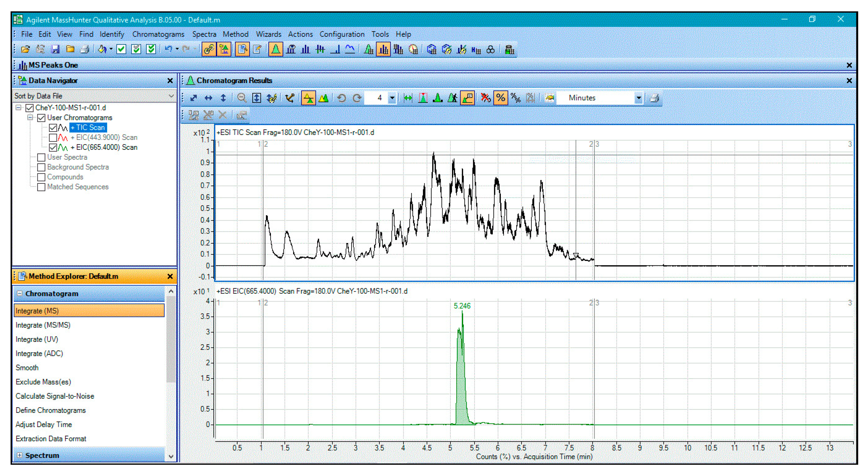This screenshot has height=473, width=868.
Task: Click the overlaid yellow-green peaks icon
Action: [x=323, y=98]
